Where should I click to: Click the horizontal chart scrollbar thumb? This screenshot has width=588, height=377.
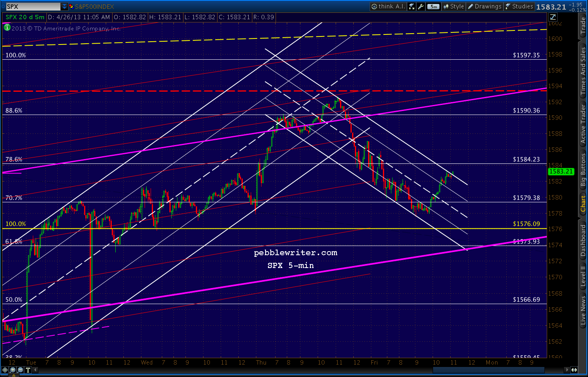(x=489, y=370)
